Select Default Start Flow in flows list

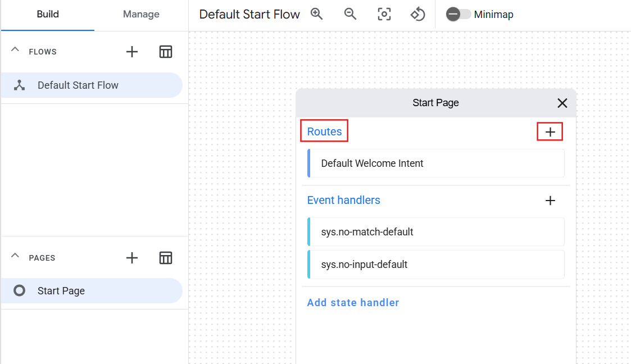point(92,85)
